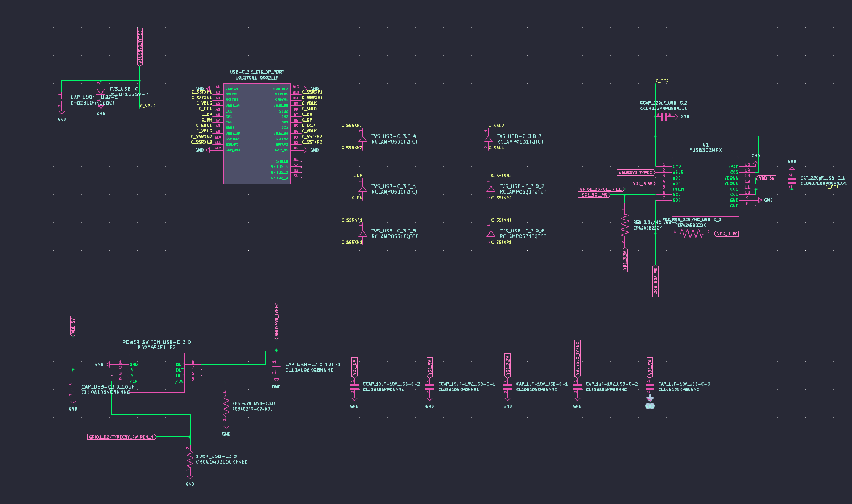The width and height of the screenshot is (852, 504).
Task: Click the I2C6_SDA_M0 vertical net flag
Action: coord(656,281)
